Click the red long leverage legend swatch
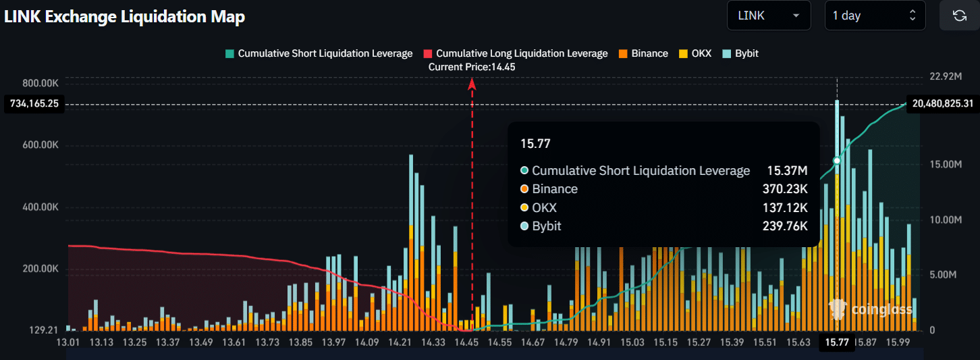Image resolution: width=980 pixels, height=360 pixels. point(427,53)
